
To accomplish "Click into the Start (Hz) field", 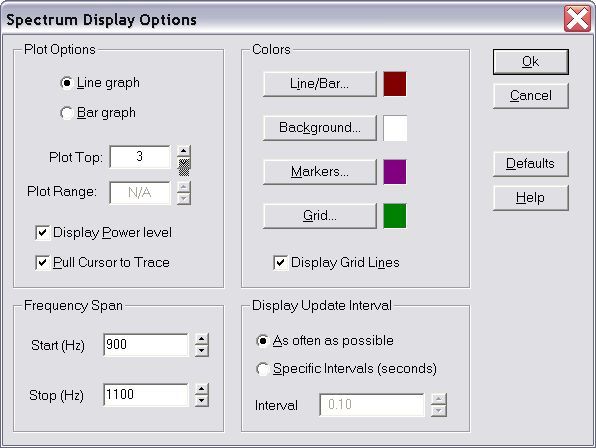I will (146, 345).
